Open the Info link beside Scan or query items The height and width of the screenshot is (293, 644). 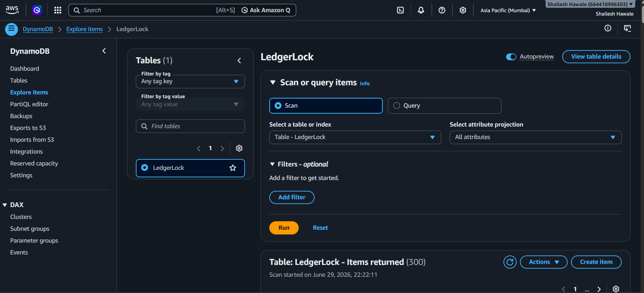point(365,84)
